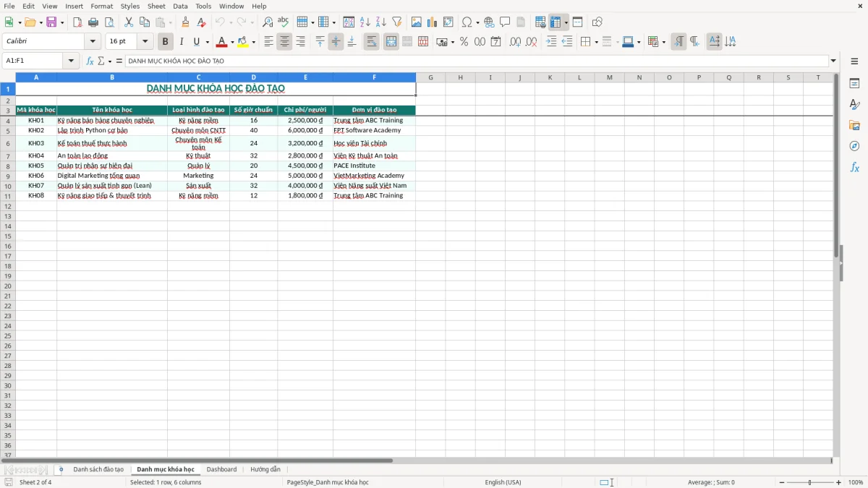The height and width of the screenshot is (488, 868).
Task: Click the zoom out minus button
Action: point(782,482)
